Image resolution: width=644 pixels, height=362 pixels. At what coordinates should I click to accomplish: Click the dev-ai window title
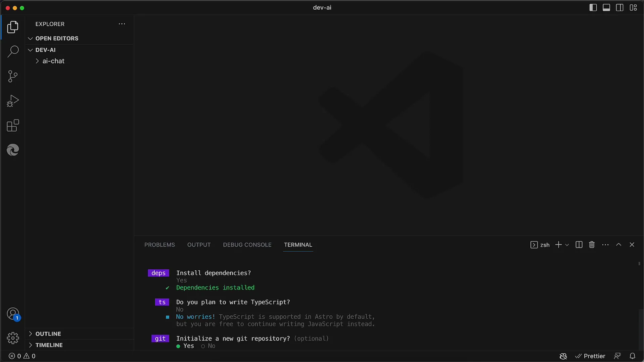322,7
